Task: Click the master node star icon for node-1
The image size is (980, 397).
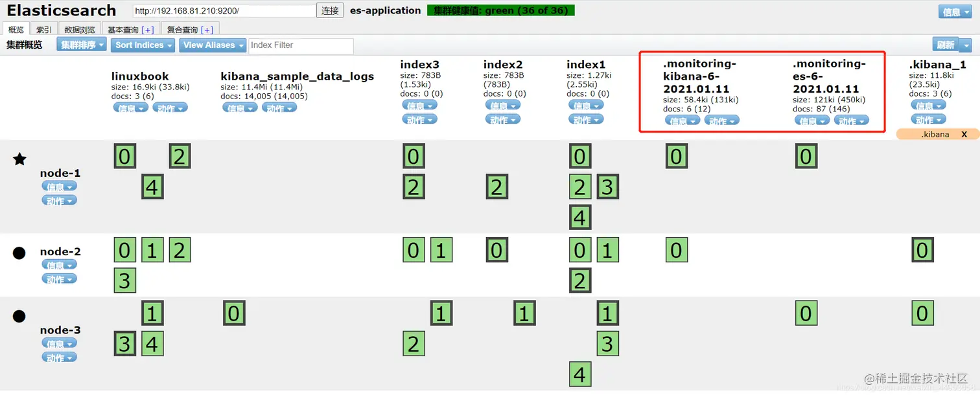Action: coord(20,159)
